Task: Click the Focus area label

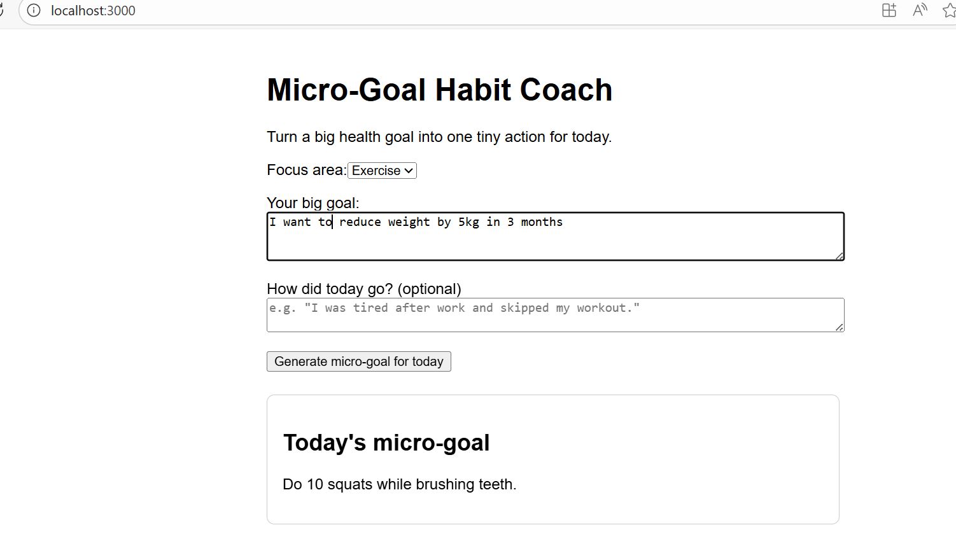Action: tap(307, 170)
